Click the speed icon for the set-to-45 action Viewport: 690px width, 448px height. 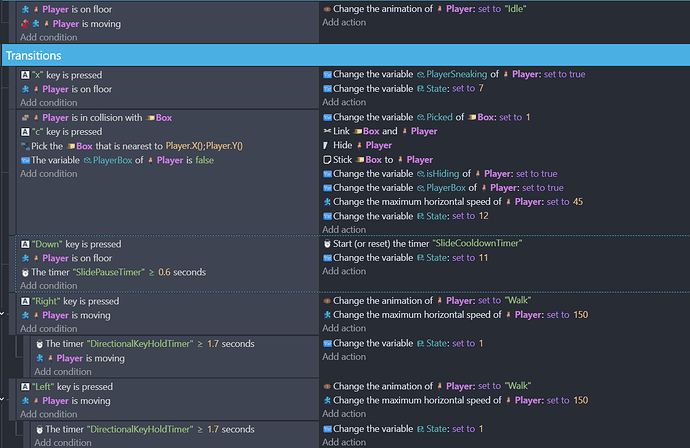(327, 202)
